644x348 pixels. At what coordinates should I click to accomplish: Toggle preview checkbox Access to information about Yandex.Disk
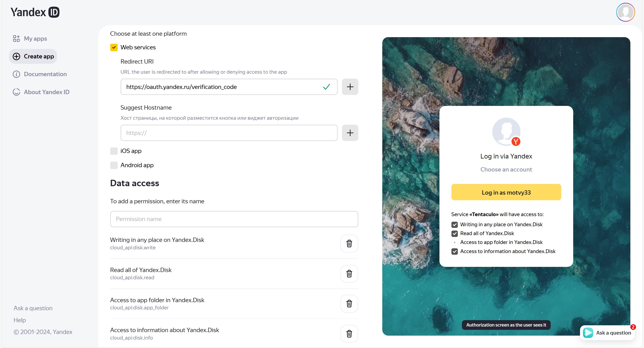(455, 251)
